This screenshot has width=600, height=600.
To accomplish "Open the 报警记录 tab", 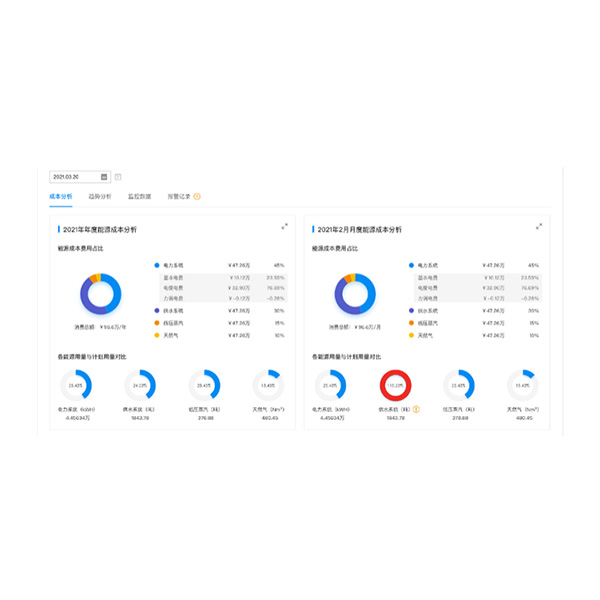I will tap(178, 196).
